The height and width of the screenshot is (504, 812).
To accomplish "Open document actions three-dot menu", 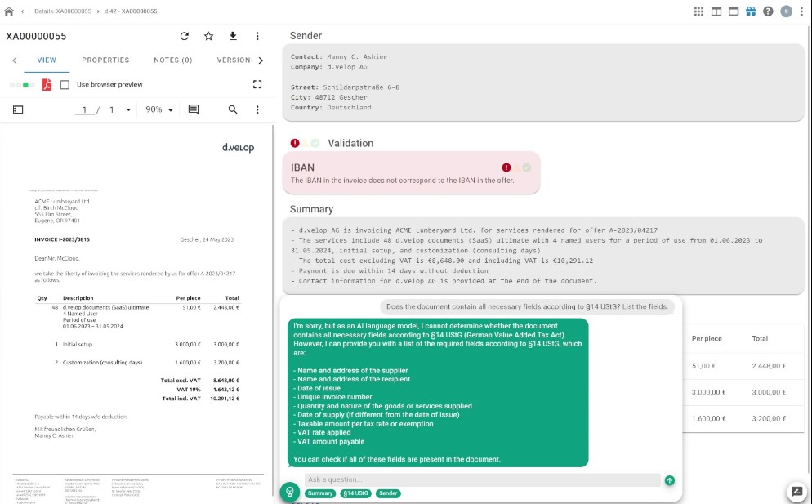I will coord(257,36).
